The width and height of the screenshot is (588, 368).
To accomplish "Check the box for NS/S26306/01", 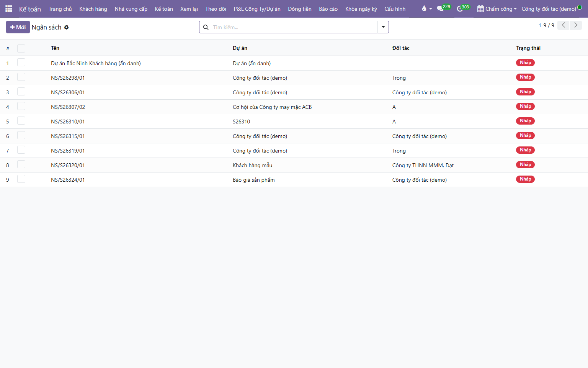I will click(x=21, y=92).
